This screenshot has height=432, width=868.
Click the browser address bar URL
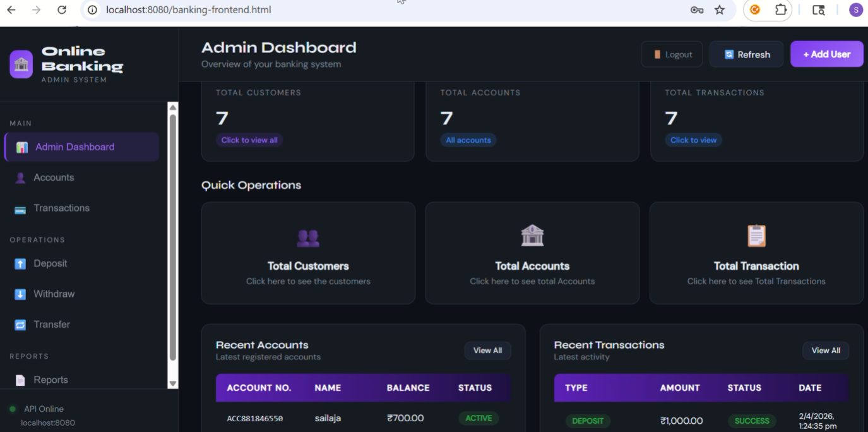click(x=189, y=10)
